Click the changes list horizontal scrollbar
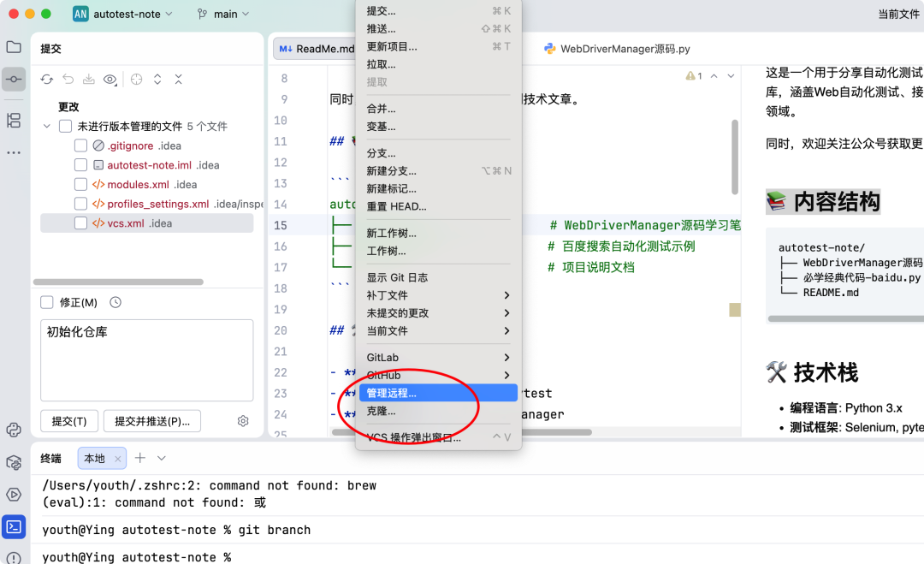This screenshot has width=924, height=564. 118,282
